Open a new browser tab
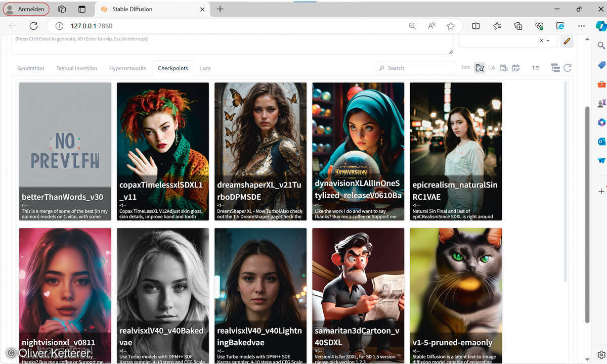The height and width of the screenshot is (364, 607). (x=220, y=9)
